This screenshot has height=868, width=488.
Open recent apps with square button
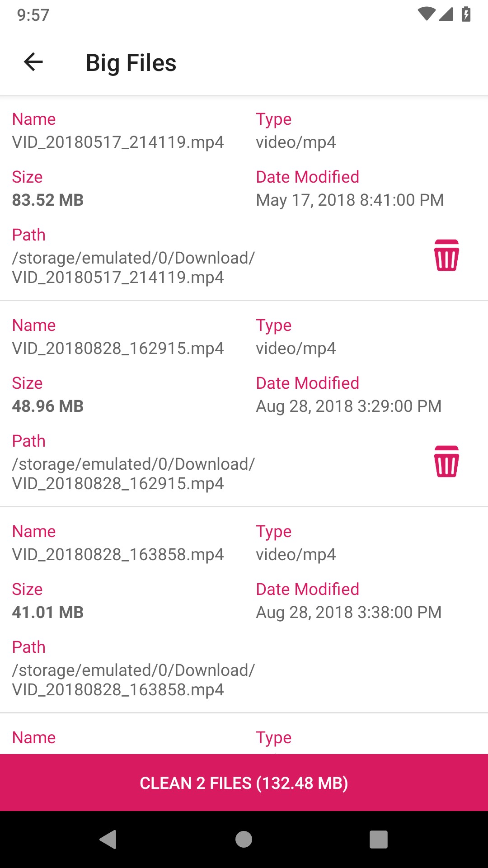(x=379, y=840)
